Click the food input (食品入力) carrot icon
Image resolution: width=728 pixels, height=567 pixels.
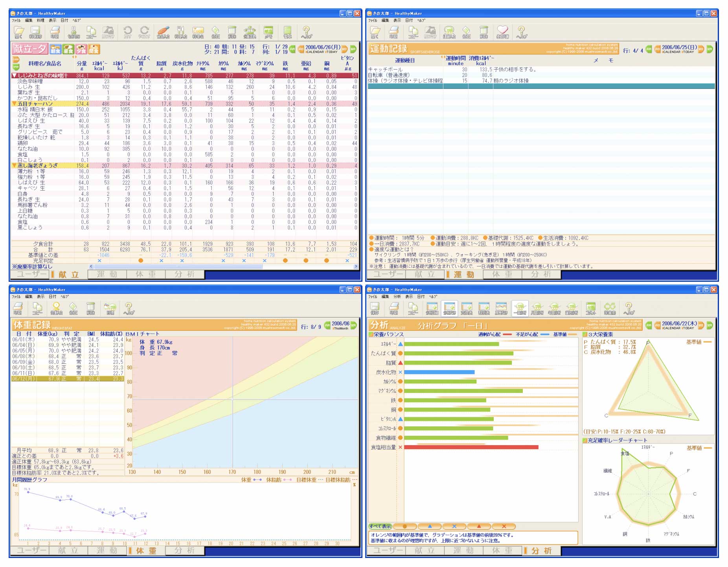163,32
